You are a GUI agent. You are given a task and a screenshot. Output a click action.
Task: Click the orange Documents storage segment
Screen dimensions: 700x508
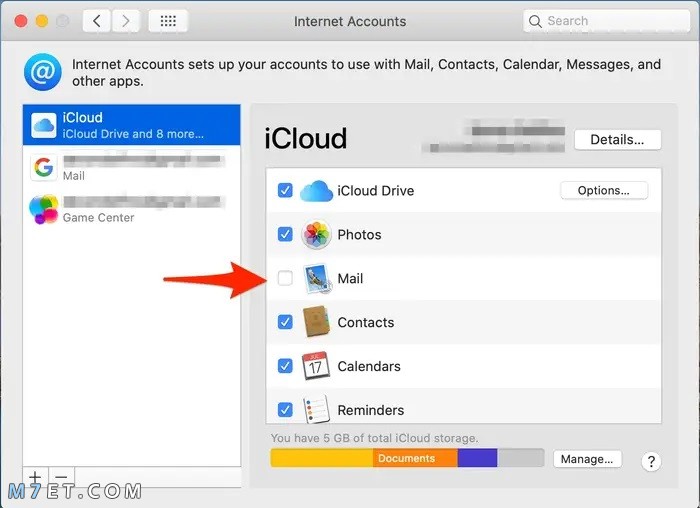pyautogui.click(x=415, y=458)
